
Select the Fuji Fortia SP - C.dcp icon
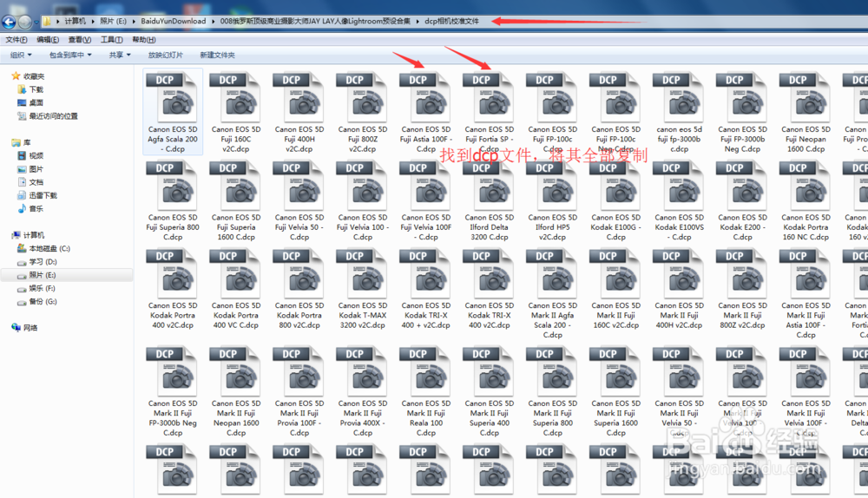tap(488, 97)
